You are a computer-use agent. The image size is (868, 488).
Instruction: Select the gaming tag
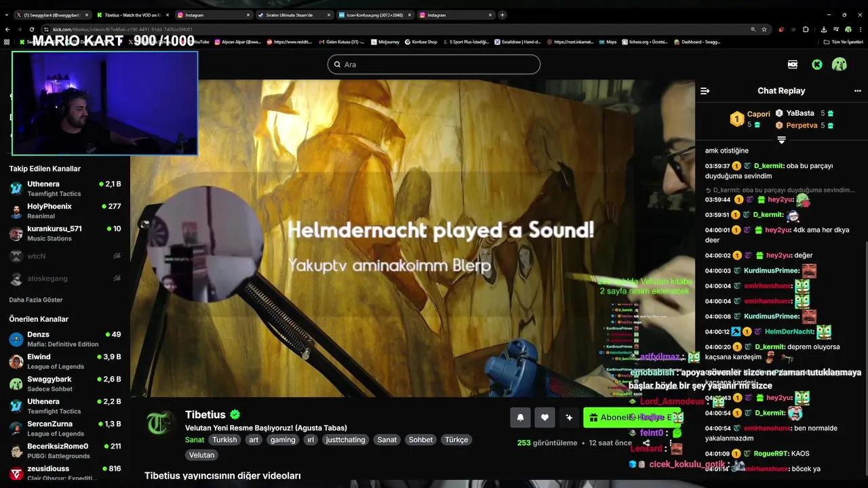pyautogui.click(x=283, y=440)
